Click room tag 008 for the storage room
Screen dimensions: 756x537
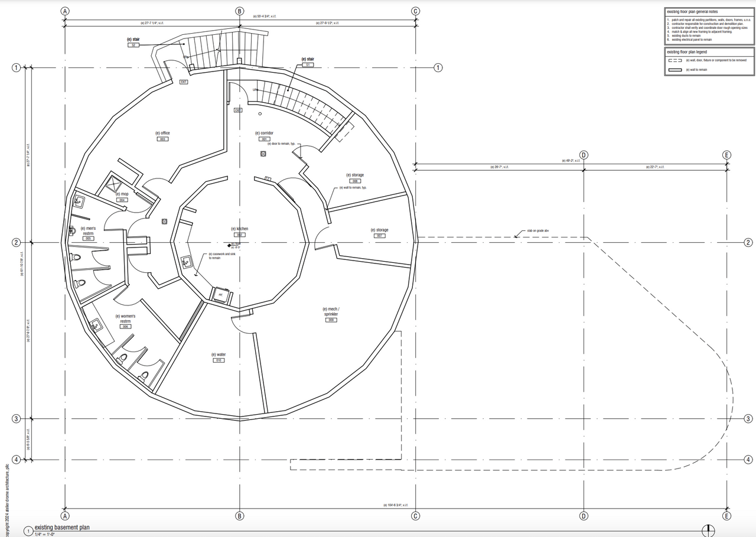coord(355,181)
